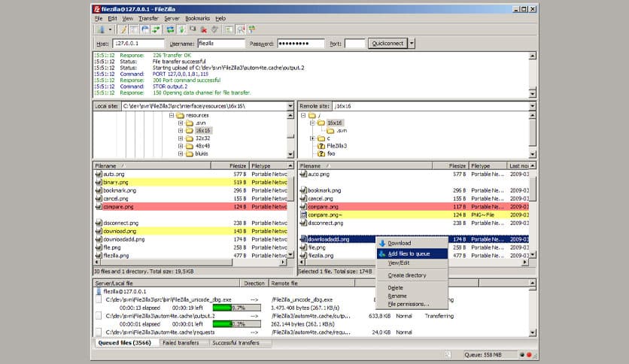The height and width of the screenshot is (364, 629).
Task: Click the local file list horizontal scrollbar
Action: (190, 262)
